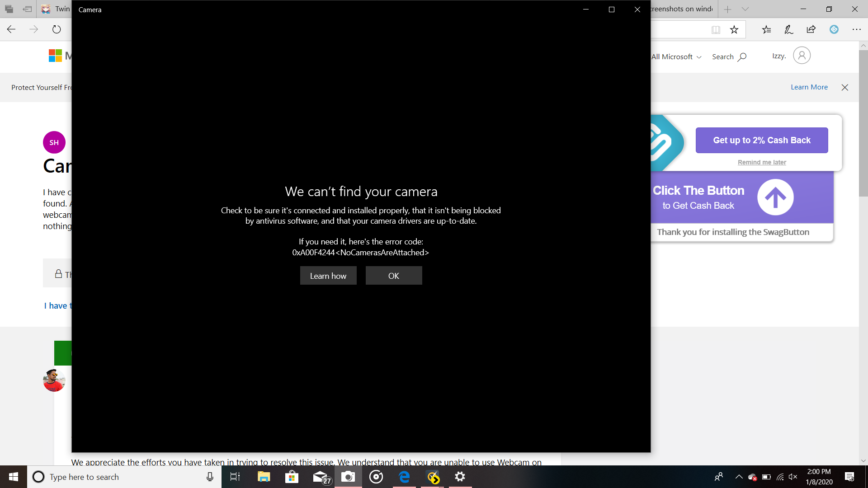
Task: Click the Type here to search box
Action: (x=124, y=477)
